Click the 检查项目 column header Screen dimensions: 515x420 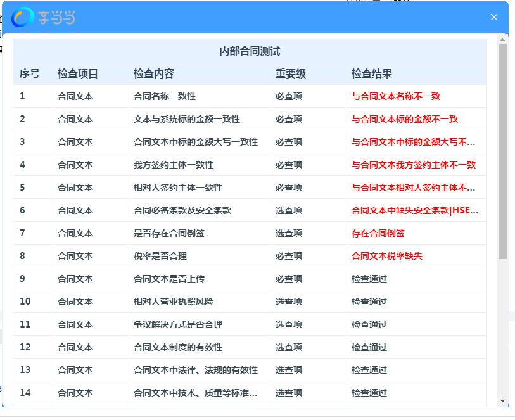(x=78, y=73)
